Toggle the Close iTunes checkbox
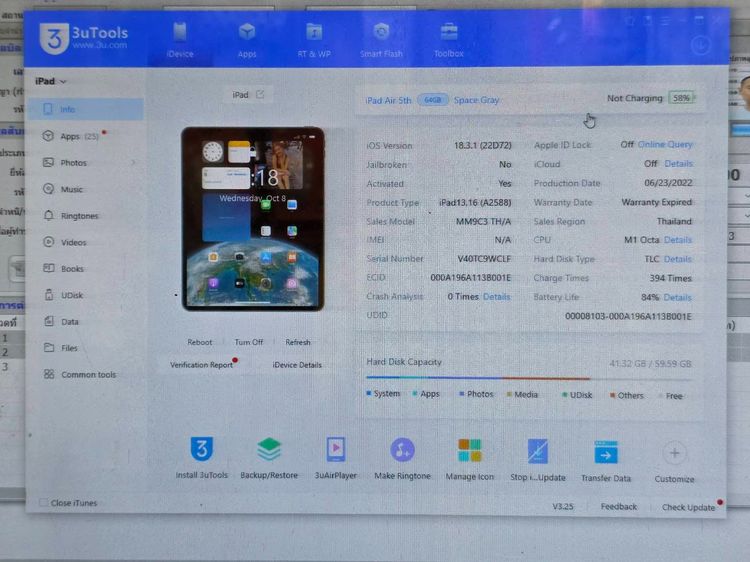This screenshot has height=562, width=750. pos(44,503)
